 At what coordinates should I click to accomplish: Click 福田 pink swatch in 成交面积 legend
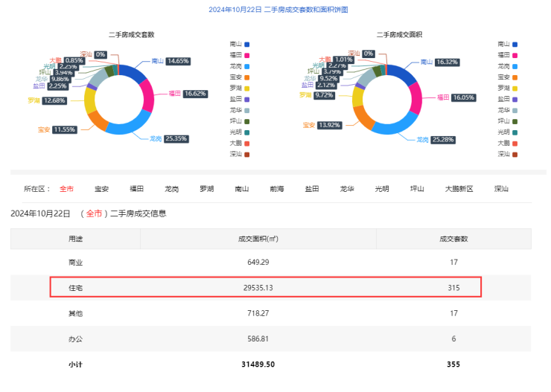coord(515,55)
